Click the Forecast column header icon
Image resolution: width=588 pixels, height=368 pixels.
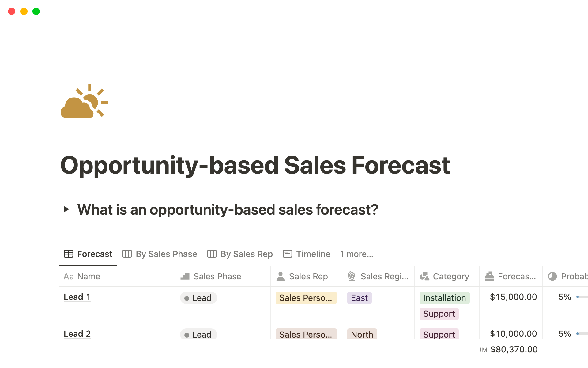click(489, 276)
